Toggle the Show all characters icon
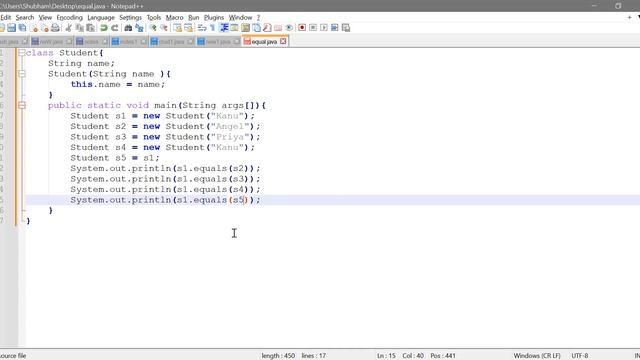This screenshot has width=640, height=360. [x=213, y=28]
